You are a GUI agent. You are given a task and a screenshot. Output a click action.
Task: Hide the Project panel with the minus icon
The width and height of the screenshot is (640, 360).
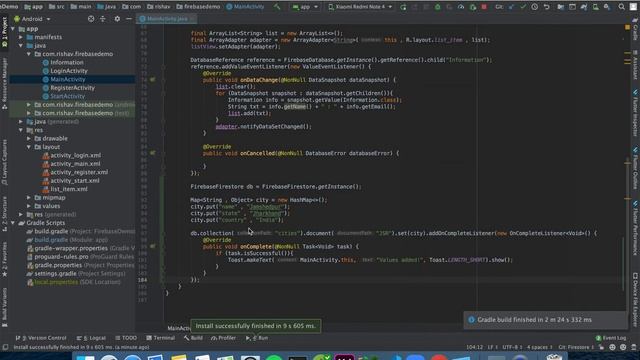[x=129, y=19]
